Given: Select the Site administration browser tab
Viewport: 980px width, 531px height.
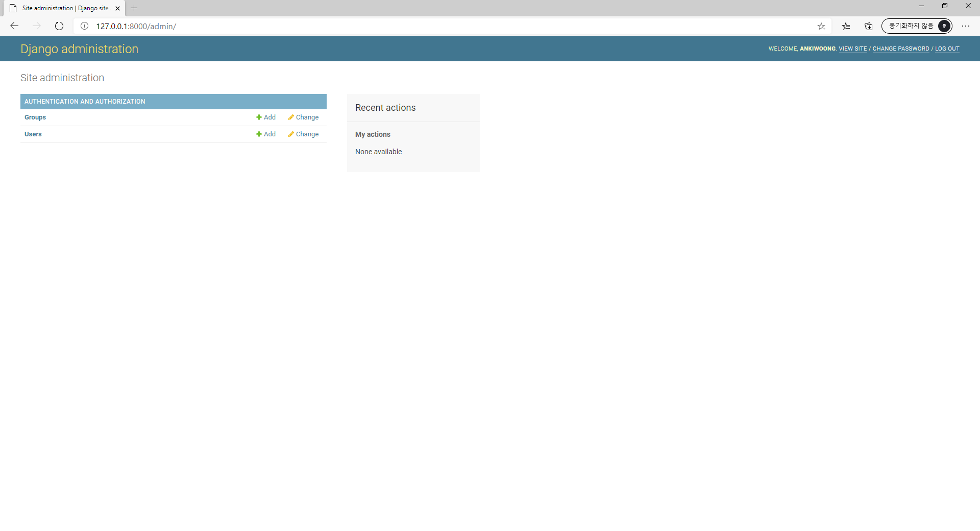Looking at the screenshot, I should click(x=65, y=8).
